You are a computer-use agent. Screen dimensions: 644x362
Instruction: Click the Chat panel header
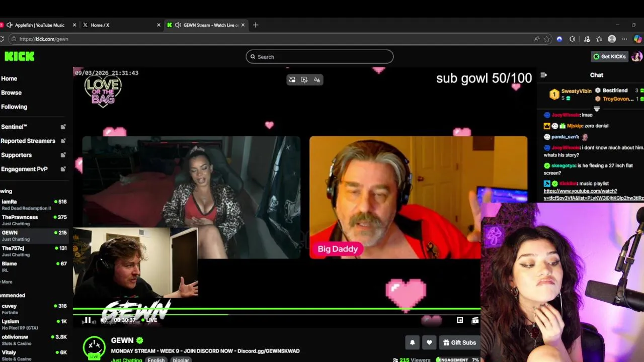597,75
